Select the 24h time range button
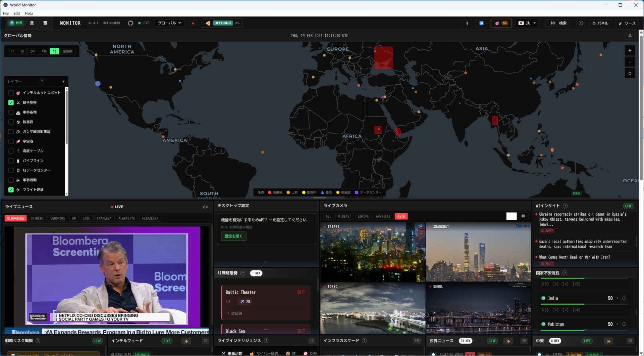Viewport: 644px width, 356px height. [33, 51]
